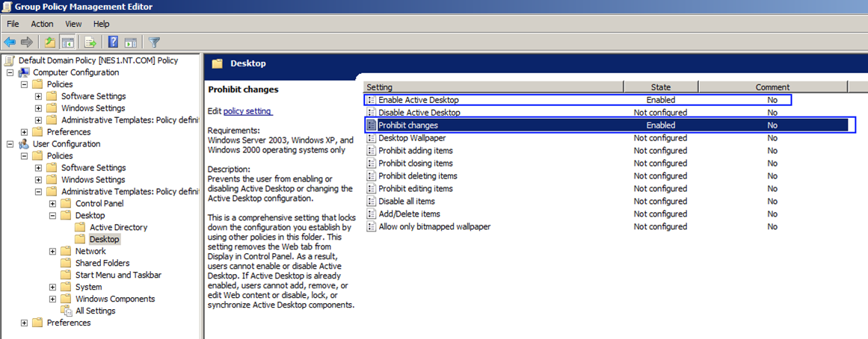
Task: Click the policy setting link
Action: [248, 111]
